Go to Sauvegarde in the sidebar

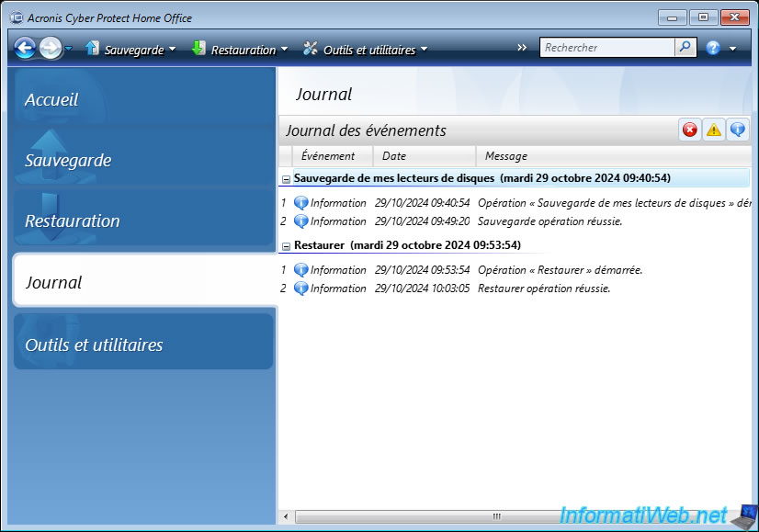(x=143, y=160)
